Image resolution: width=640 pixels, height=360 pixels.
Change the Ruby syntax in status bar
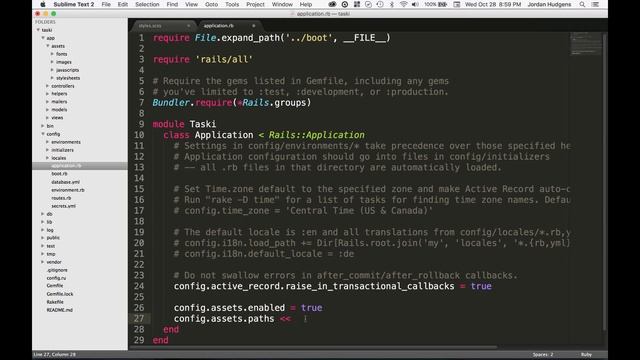click(x=586, y=354)
